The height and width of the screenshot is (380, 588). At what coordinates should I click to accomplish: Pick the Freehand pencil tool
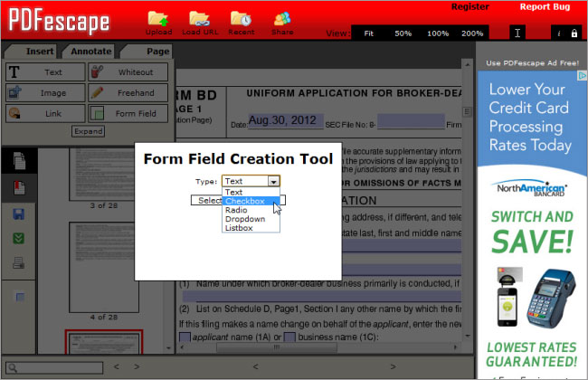click(128, 92)
